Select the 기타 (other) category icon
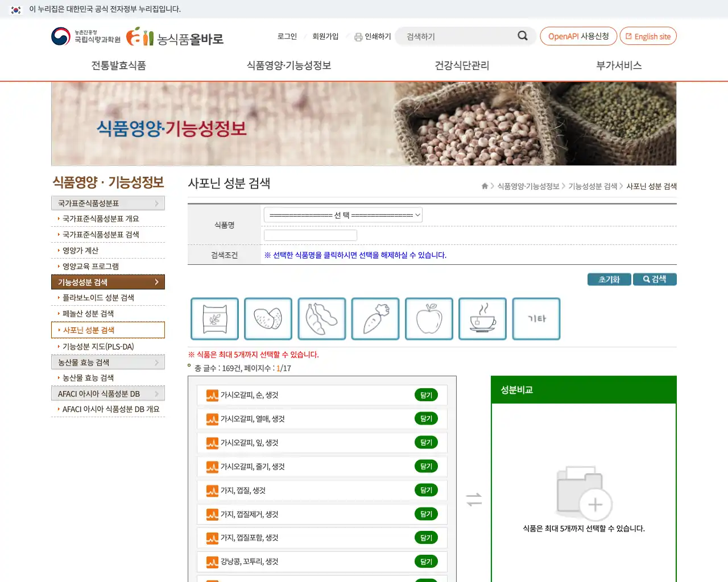Image resolution: width=728 pixels, height=582 pixels. (536, 319)
